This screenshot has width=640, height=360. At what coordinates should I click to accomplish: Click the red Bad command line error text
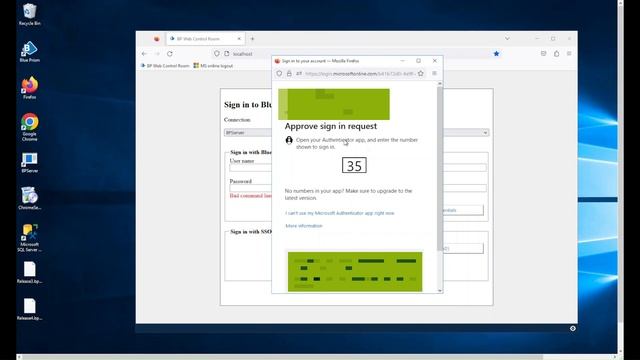pyautogui.click(x=251, y=196)
